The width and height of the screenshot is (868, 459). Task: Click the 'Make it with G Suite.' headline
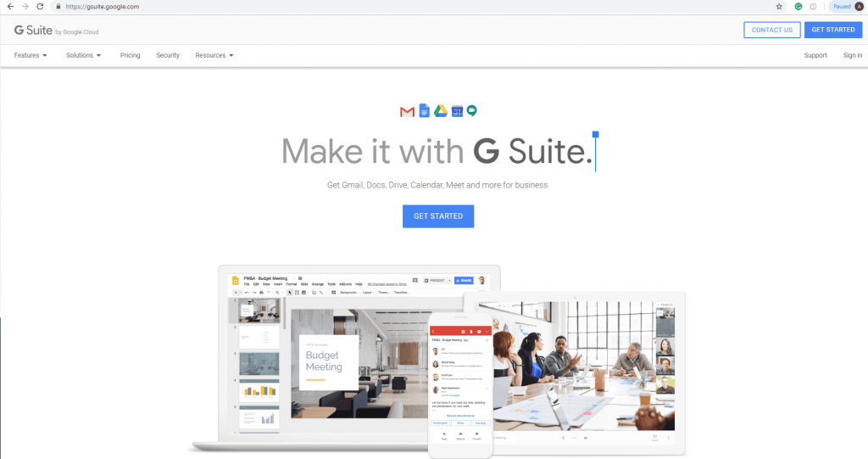coord(437,151)
